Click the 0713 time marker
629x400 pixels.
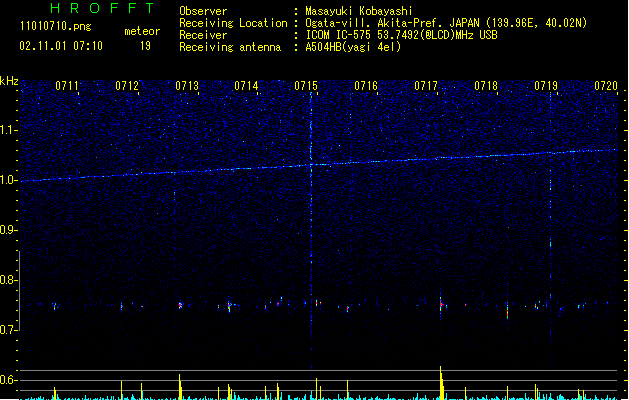pos(187,86)
